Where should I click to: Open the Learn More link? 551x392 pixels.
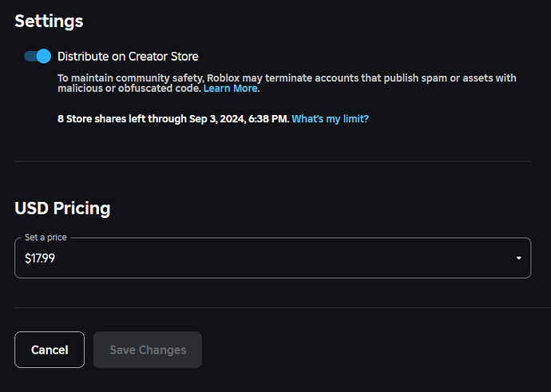click(x=230, y=88)
